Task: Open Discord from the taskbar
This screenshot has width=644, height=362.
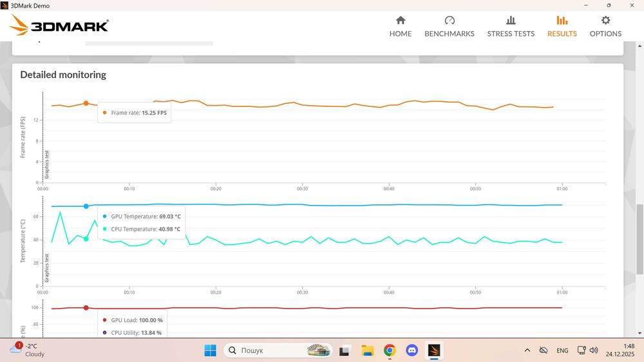Action: point(412,350)
